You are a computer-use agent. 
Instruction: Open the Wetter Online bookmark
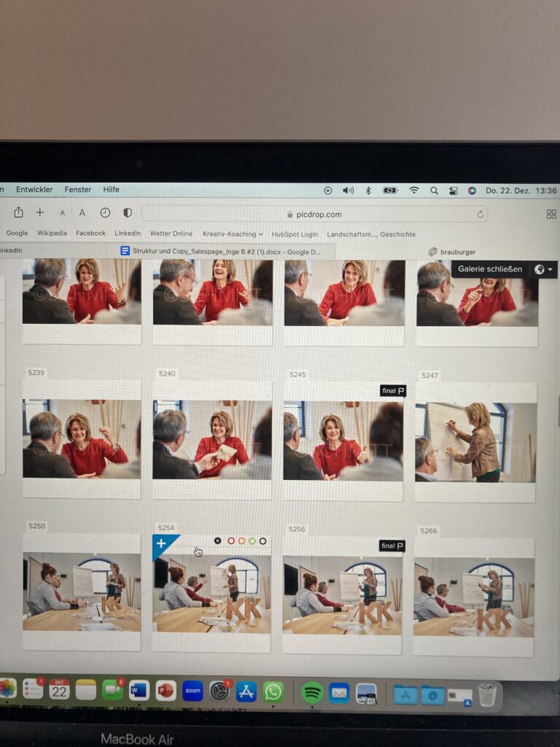coord(171,233)
